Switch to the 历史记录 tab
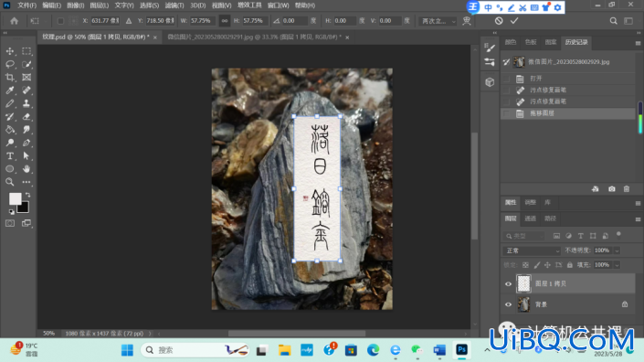 tap(576, 42)
